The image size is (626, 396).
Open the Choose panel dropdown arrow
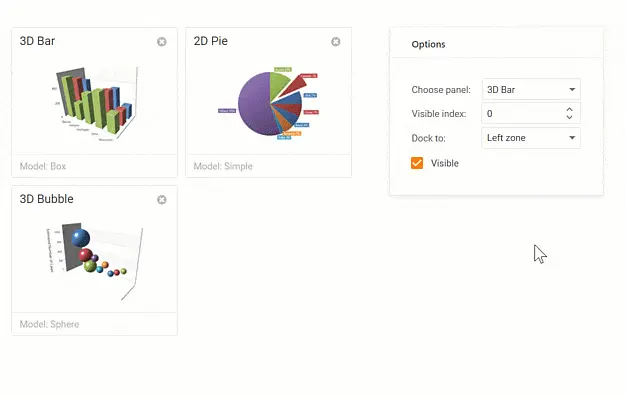pos(572,89)
